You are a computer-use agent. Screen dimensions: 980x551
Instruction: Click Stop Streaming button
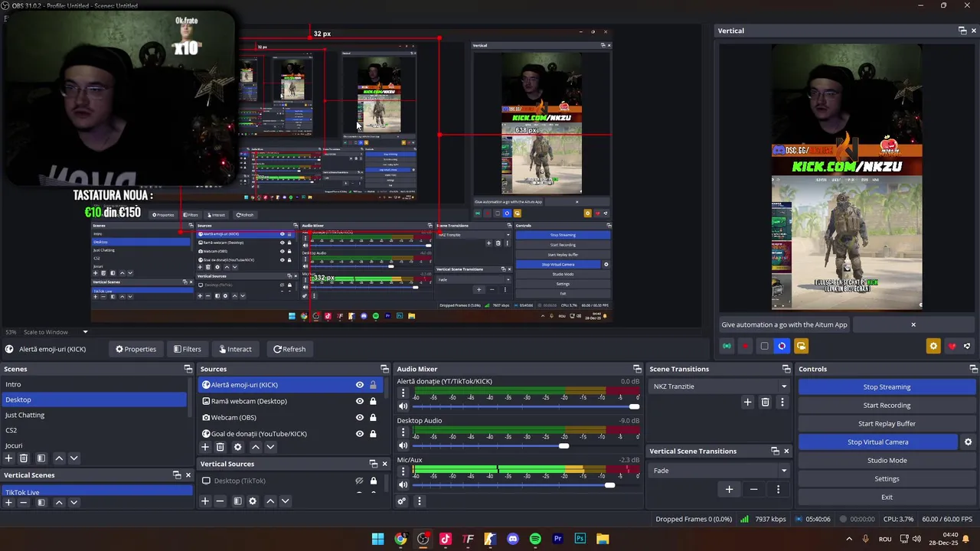point(887,386)
